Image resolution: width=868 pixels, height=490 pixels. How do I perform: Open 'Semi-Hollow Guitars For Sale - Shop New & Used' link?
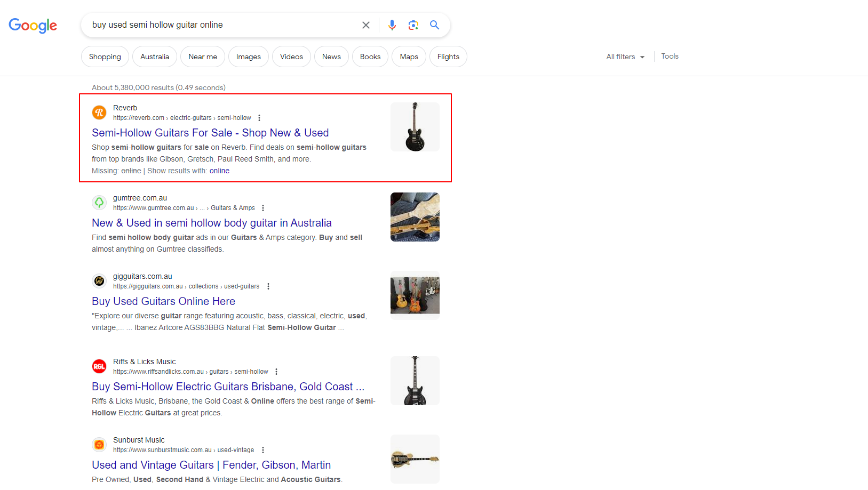point(210,133)
